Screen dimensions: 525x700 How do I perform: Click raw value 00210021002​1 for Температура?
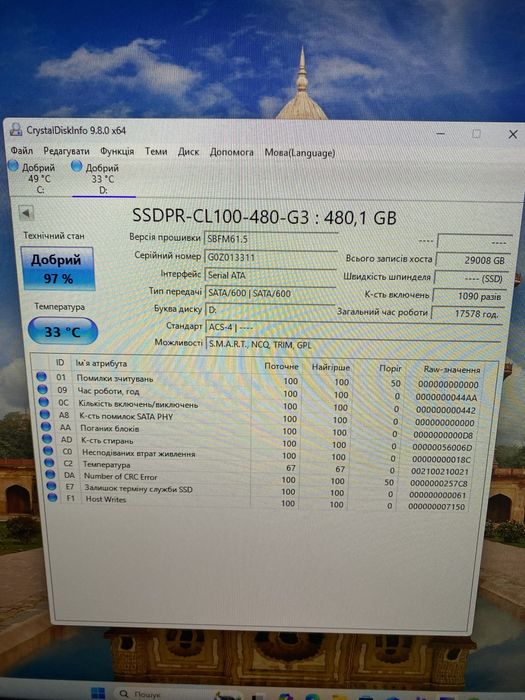[440, 471]
